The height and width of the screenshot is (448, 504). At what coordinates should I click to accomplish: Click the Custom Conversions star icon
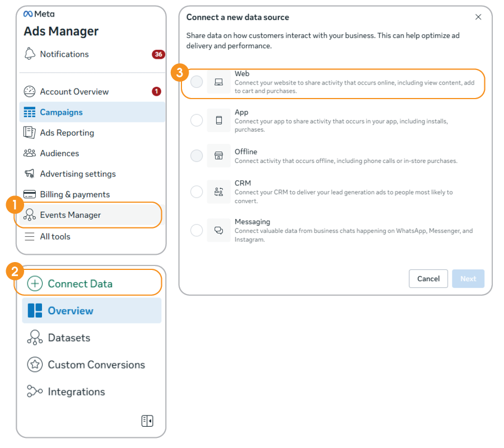click(x=35, y=365)
